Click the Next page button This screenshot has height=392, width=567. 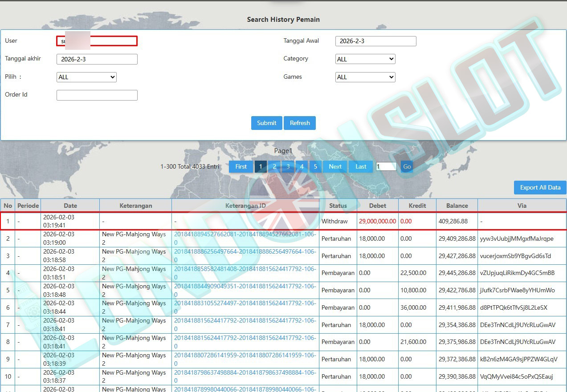click(x=335, y=167)
